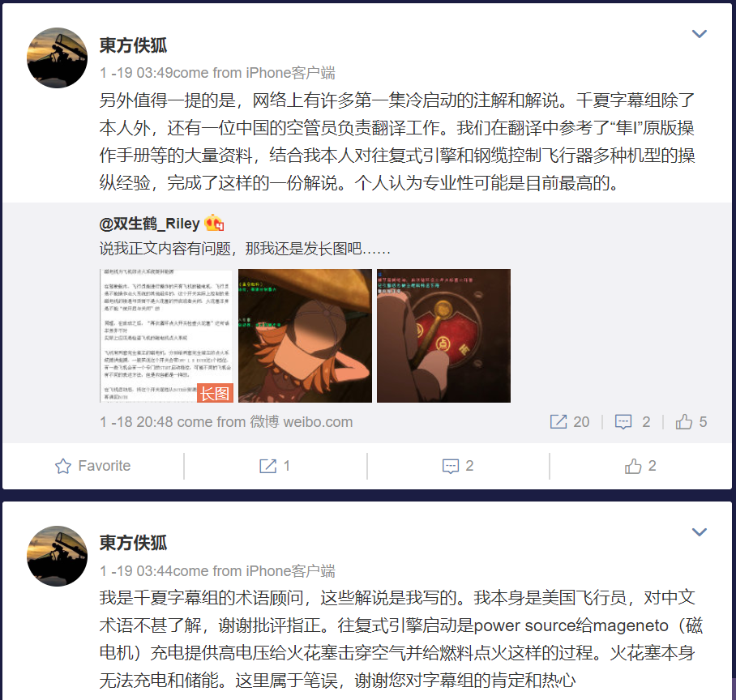
Task: Repost the first post via the share icon
Action: [268, 466]
